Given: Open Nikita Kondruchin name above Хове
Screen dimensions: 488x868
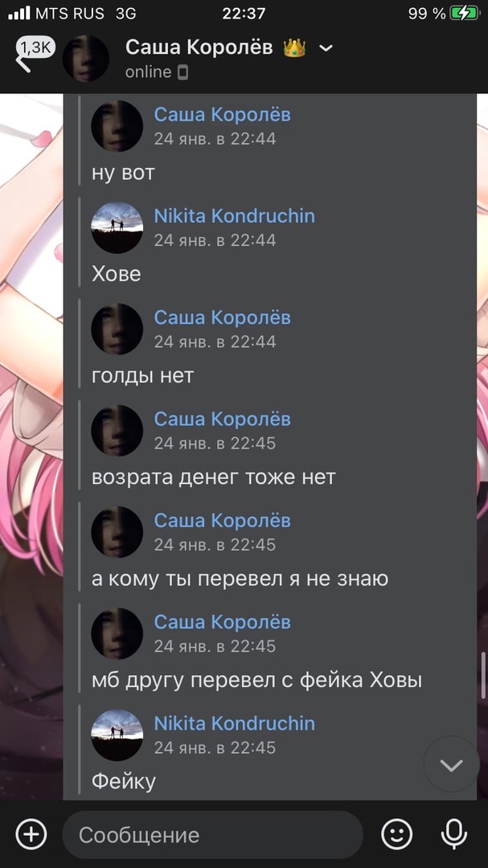Looking at the screenshot, I should (x=234, y=216).
